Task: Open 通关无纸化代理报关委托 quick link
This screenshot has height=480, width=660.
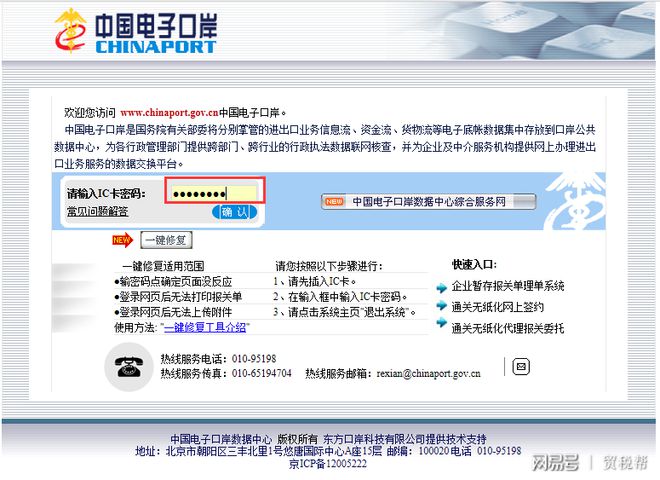Action: point(508,328)
